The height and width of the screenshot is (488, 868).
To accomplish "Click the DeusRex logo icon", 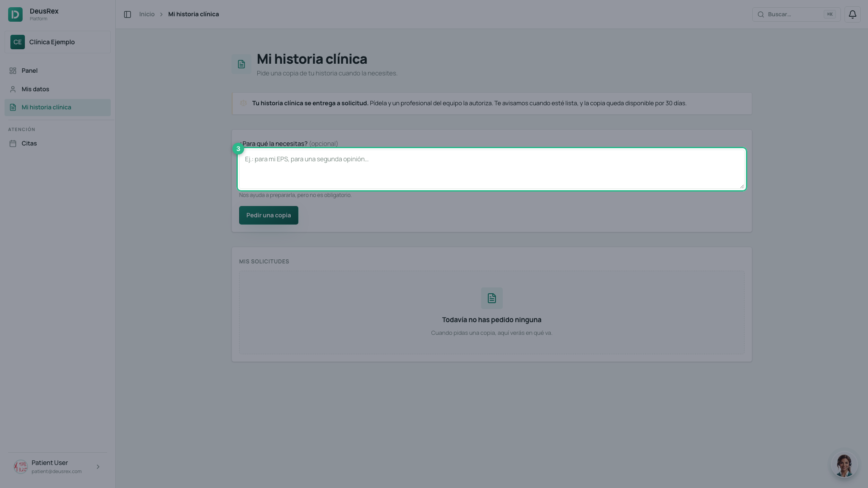I will click(15, 14).
